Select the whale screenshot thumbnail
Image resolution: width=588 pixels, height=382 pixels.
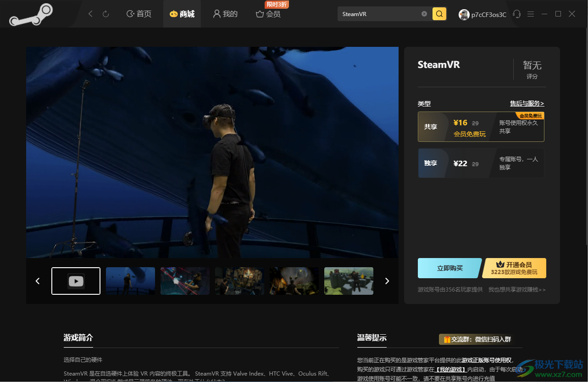[130, 281]
